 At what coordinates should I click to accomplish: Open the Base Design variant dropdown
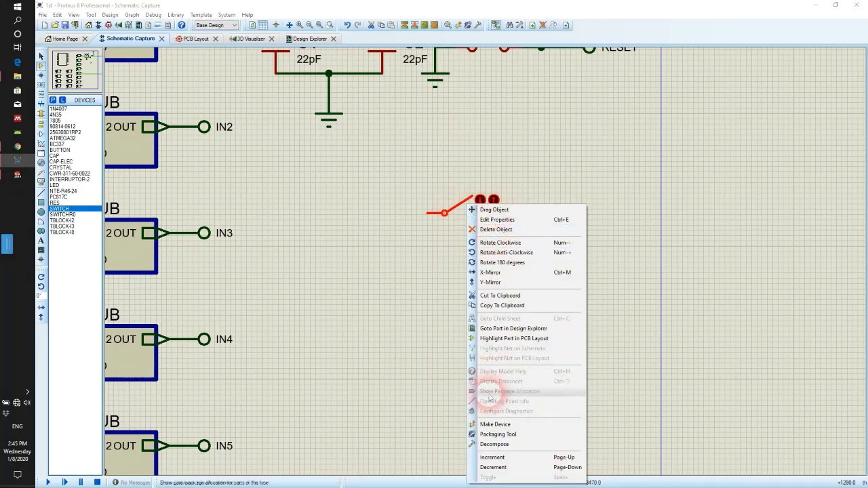(217, 25)
